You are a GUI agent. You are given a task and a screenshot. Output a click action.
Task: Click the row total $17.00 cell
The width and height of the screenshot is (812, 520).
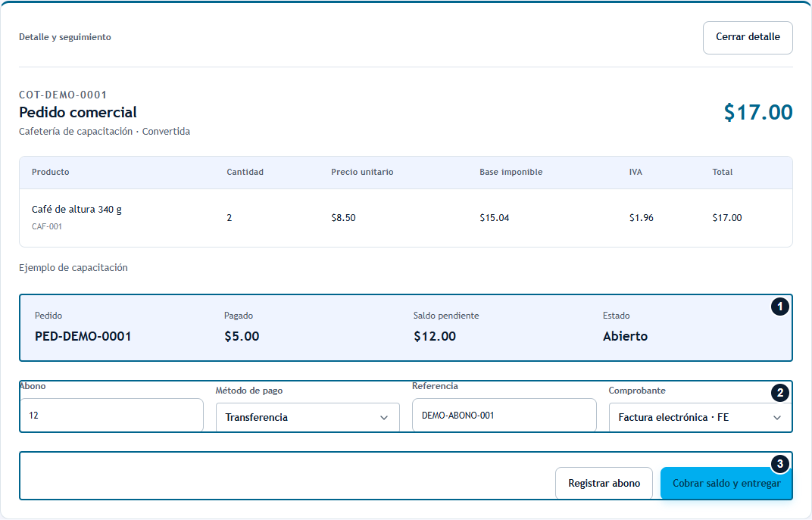coord(726,218)
